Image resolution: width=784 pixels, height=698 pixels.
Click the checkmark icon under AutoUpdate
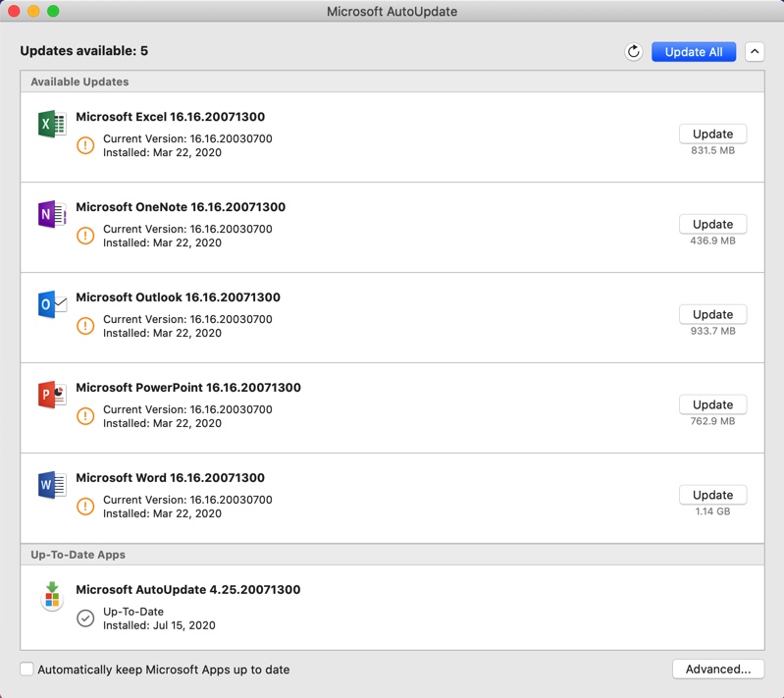click(85, 617)
